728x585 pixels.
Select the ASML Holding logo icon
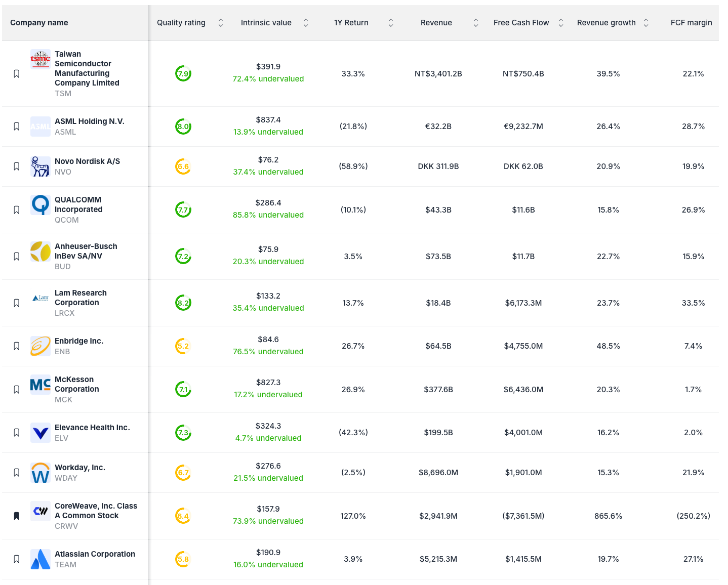tap(40, 127)
